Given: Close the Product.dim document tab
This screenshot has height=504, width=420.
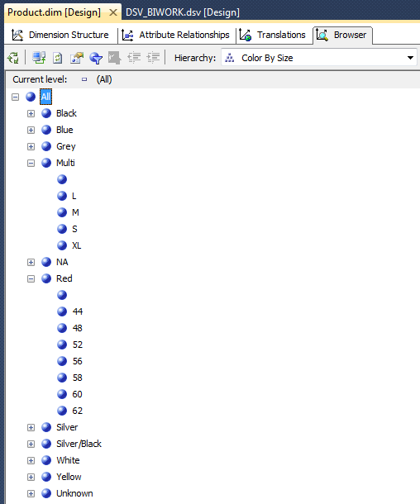Looking at the screenshot, I should (x=113, y=12).
